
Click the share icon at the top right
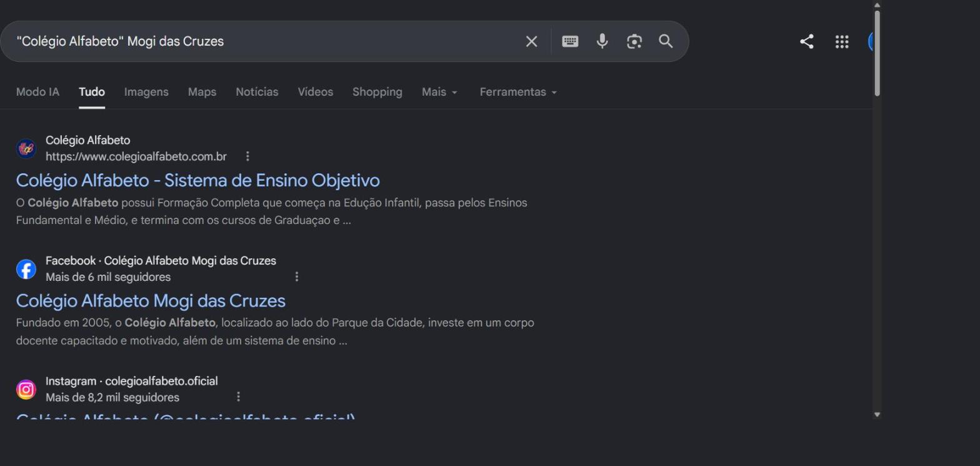pyautogui.click(x=807, y=41)
